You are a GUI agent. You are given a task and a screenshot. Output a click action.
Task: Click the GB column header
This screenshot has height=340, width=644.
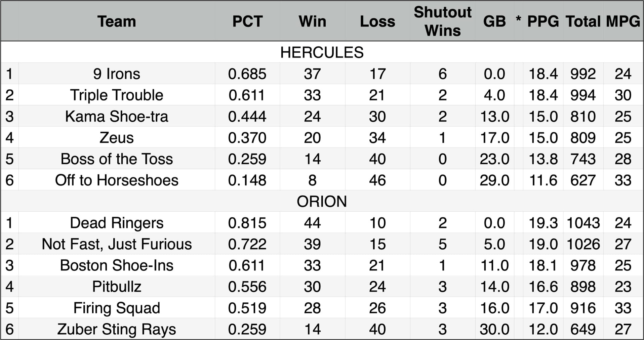494,22
